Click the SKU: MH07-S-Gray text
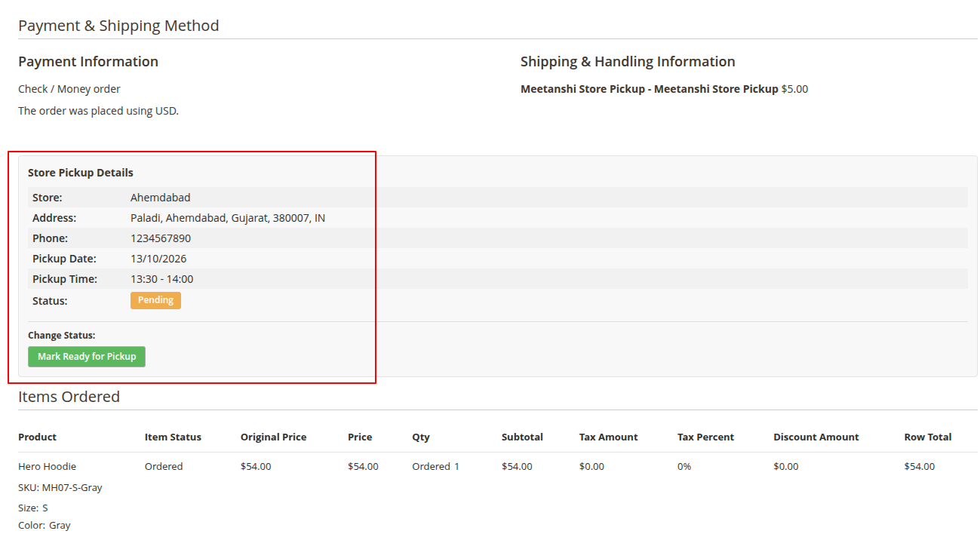The width and height of the screenshot is (980, 537). [x=60, y=488]
